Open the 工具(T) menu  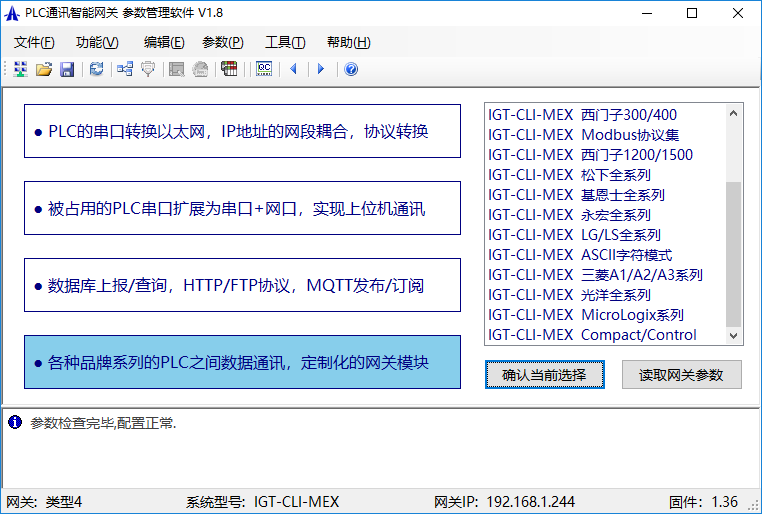[285, 42]
